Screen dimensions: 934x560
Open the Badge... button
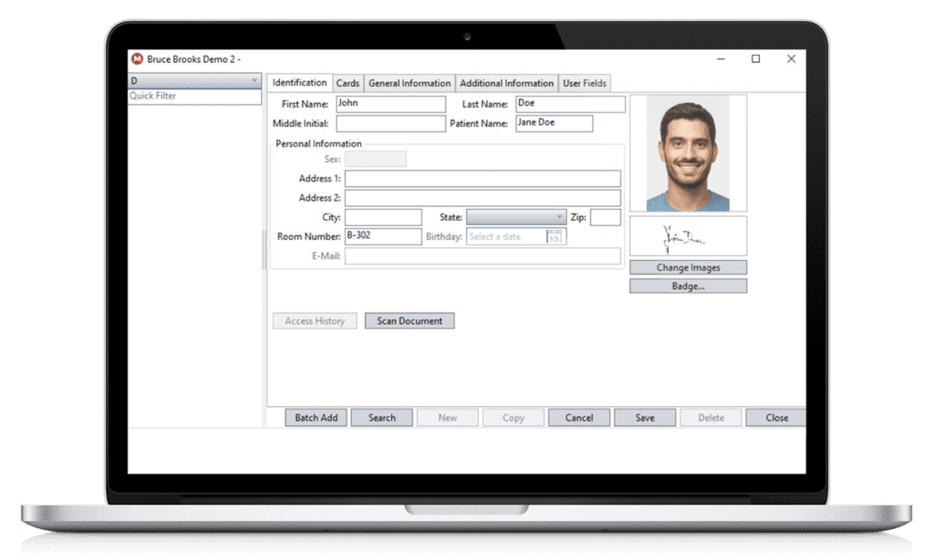click(688, 286)
